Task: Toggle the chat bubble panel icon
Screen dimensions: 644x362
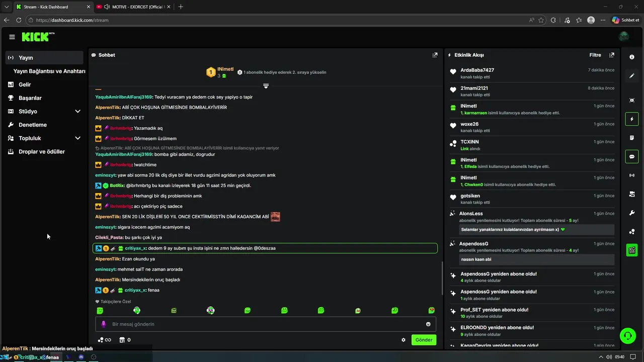Action: [x=632, y=156]
